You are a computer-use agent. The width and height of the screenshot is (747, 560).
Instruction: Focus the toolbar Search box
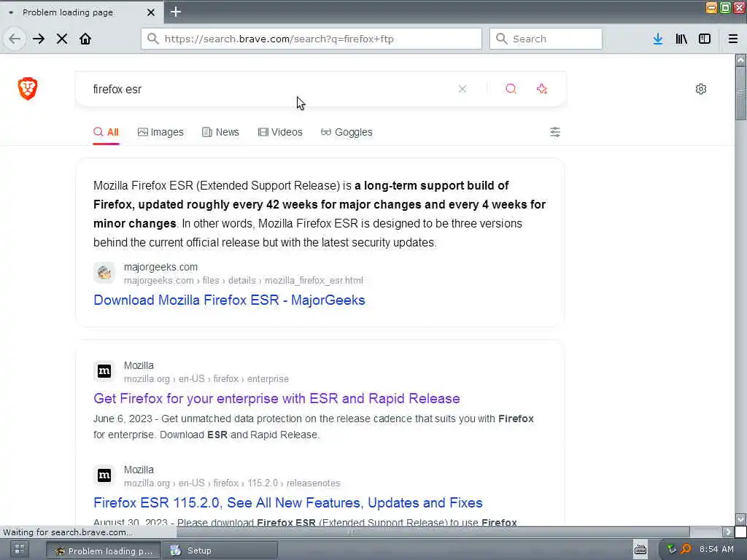click(x=546, y=39)
